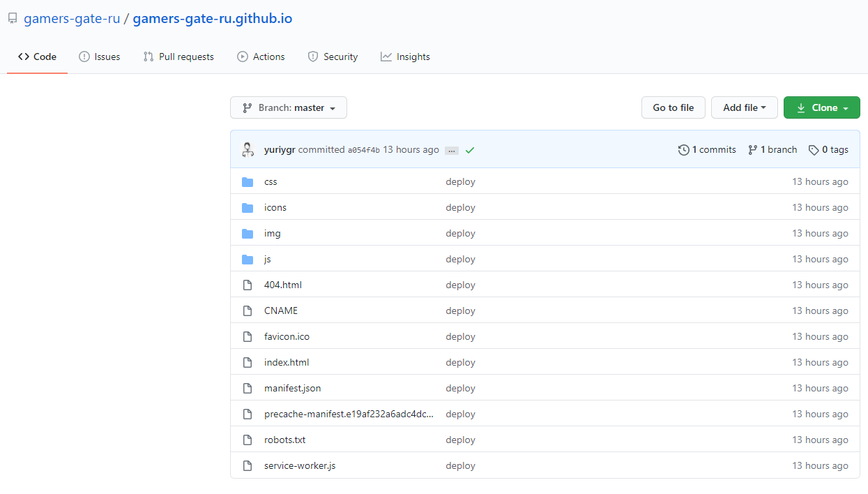Open the js folder name
This screenshot has height=494, width=868.
(x=268, y=260)
